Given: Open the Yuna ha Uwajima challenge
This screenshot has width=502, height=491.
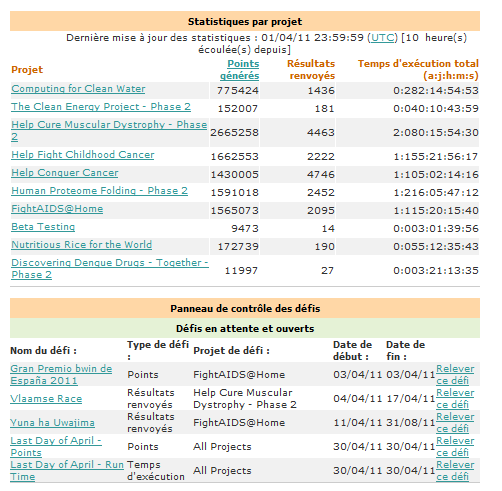Looking at the screenshot, I should [52, 423].
